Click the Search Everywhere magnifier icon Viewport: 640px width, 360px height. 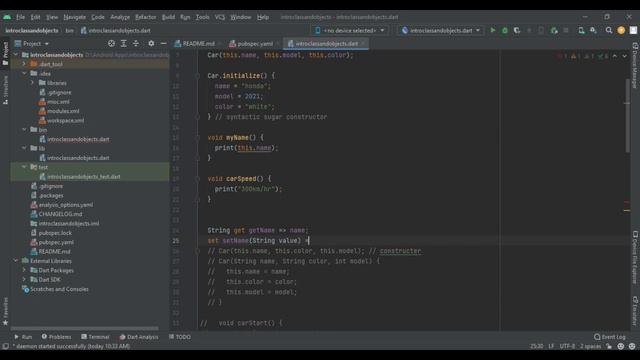pyautogui.click(x=609, y=30)
